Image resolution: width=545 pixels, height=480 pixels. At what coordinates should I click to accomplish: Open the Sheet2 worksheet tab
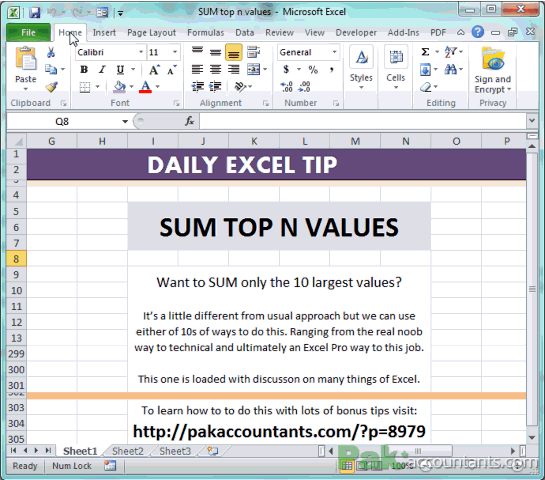tap(128, 451)
